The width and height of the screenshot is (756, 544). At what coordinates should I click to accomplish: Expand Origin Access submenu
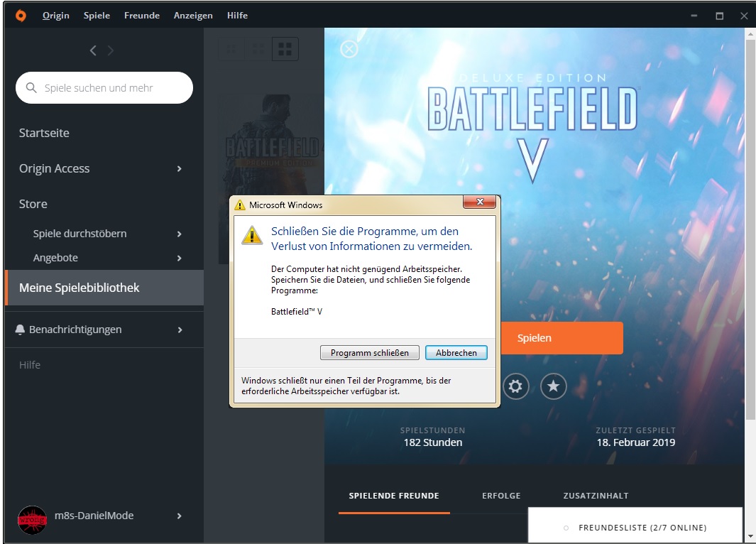point(180,168)
